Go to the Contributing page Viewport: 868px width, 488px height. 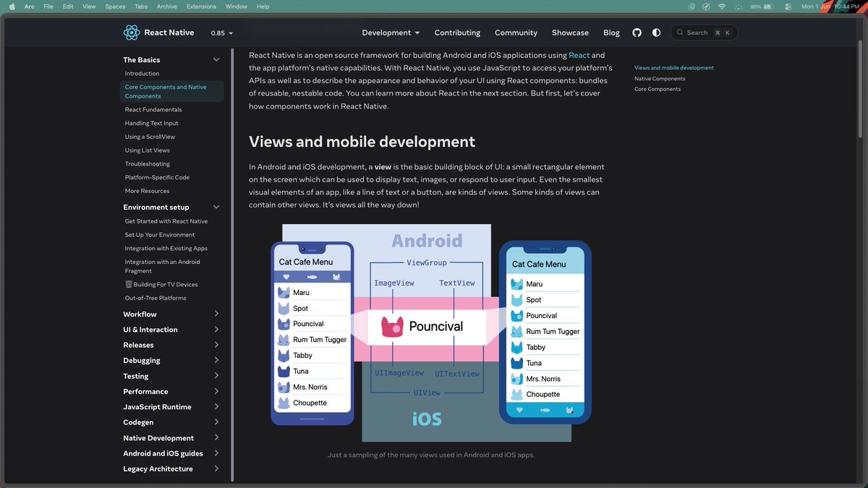point(457,33)
